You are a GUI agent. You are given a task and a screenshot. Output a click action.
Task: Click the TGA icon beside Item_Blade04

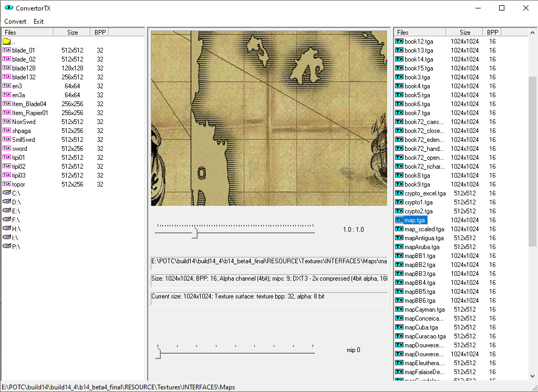click(x=6, y=104)
